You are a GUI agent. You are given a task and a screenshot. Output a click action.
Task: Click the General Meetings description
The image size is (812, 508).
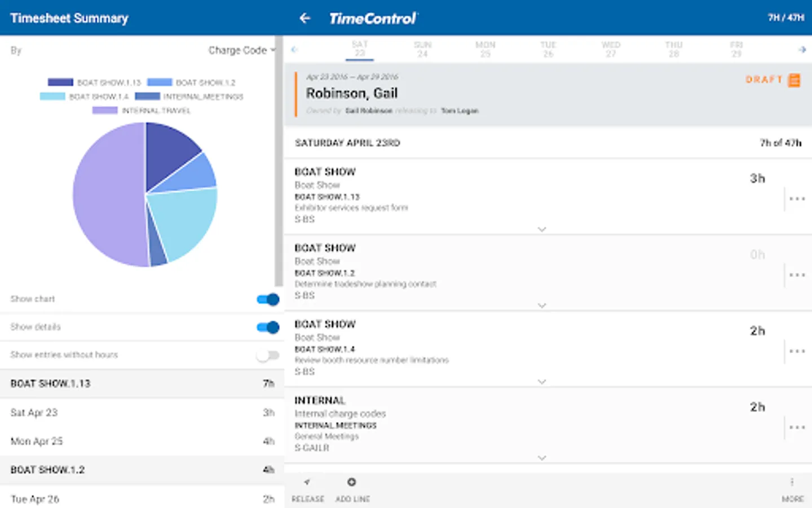(x=326, y=436)
